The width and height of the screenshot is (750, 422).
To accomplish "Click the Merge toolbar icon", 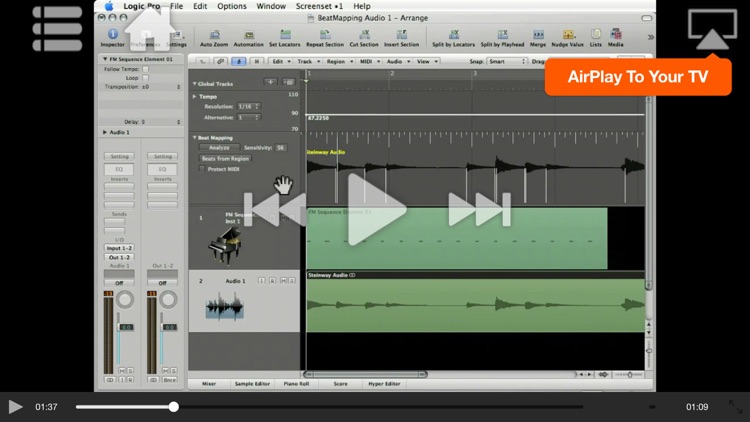I will tap(538, 38).
